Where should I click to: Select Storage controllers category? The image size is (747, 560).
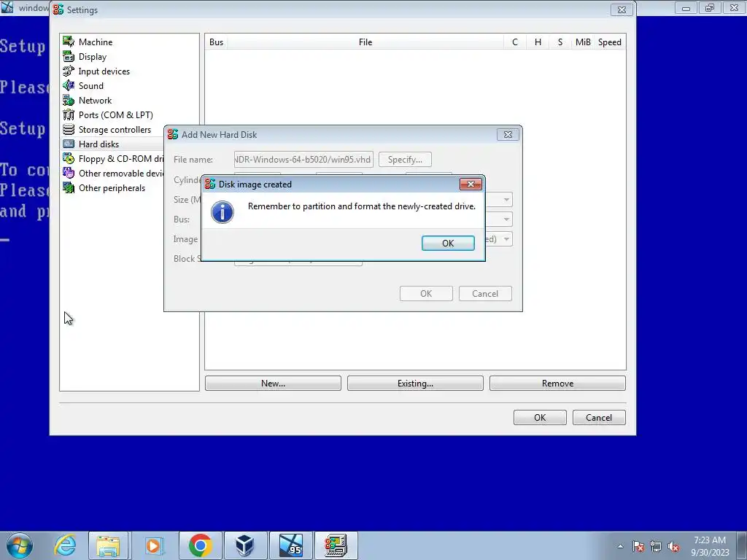pos(115,130)
